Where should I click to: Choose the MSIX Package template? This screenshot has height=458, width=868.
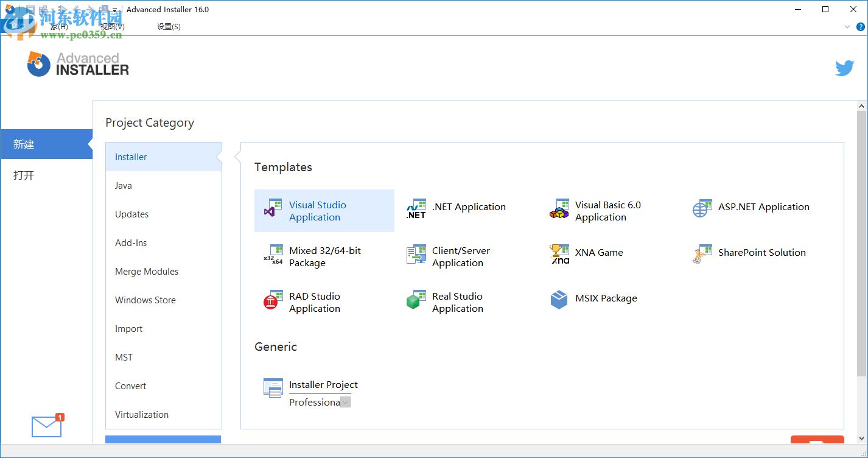pyautogui.click(x=593, y=298)
